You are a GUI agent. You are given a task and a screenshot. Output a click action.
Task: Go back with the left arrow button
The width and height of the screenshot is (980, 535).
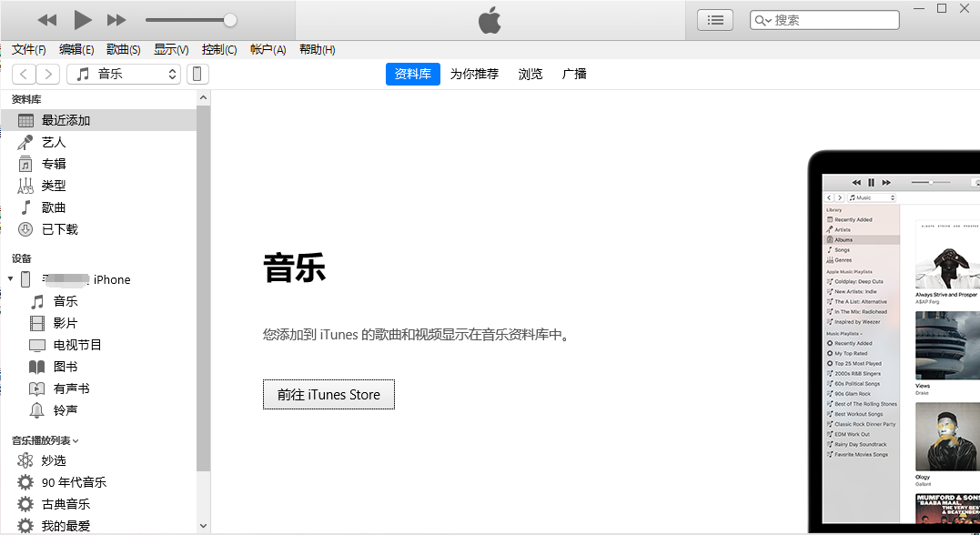[24, 74]
